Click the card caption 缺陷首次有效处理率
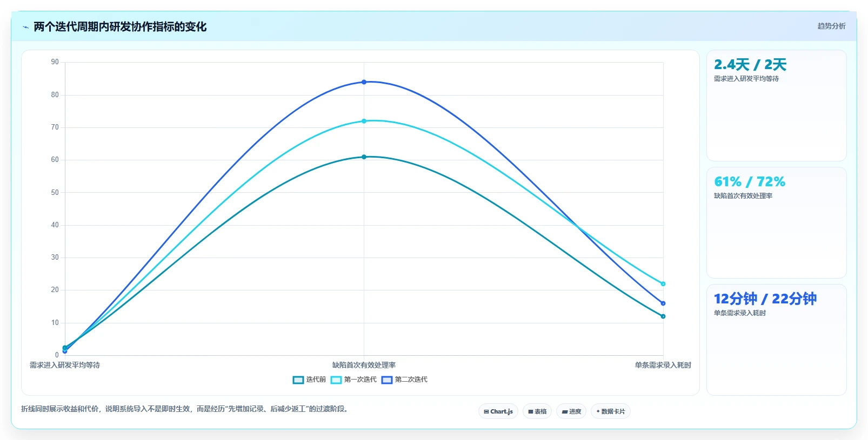Image resolution: width=868 pixels, height=440 pixels. [x=743, y=196]
